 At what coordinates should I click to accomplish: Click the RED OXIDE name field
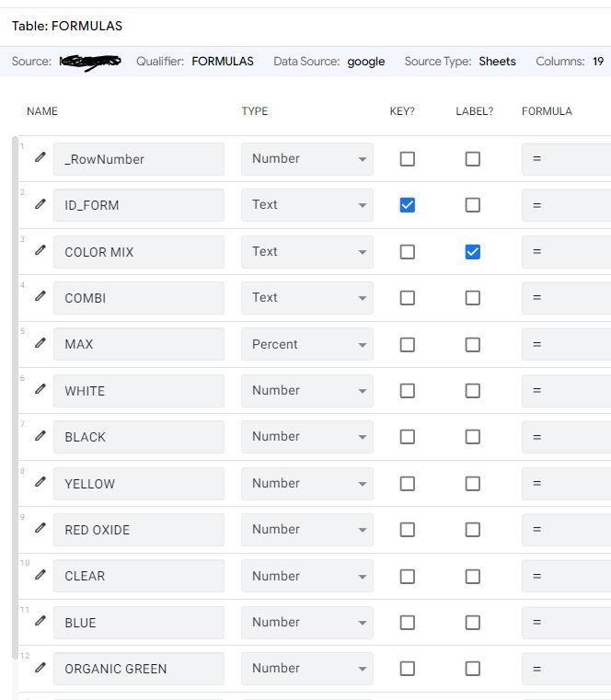pyautogui.click(x=139, y=530)
